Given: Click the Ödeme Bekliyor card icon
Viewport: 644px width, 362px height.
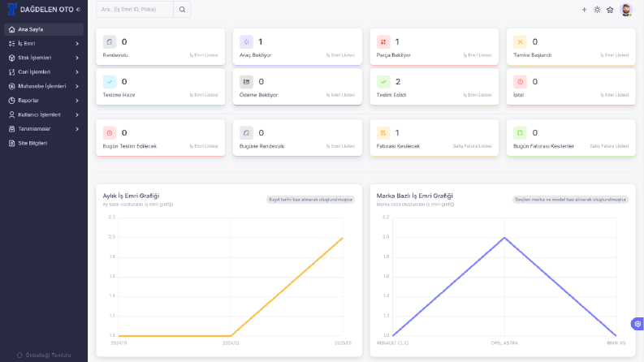Looking at the screenshot, I should click(x=246, y=82).
